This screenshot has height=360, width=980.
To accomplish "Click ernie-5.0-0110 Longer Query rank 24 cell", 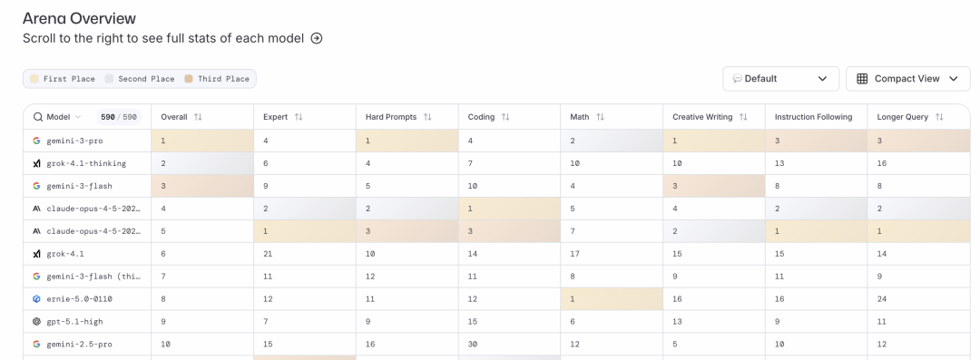I will 918,298.
